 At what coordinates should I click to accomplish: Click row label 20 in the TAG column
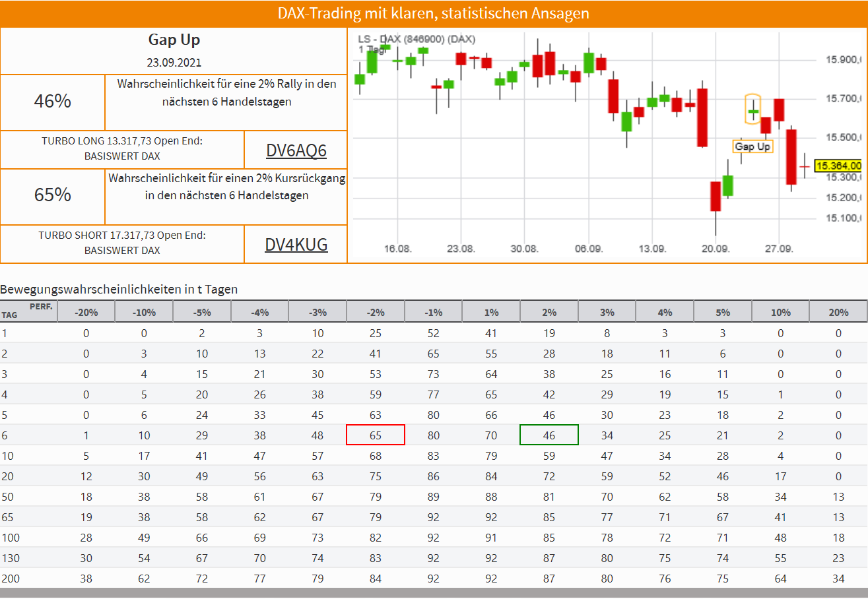7,476
